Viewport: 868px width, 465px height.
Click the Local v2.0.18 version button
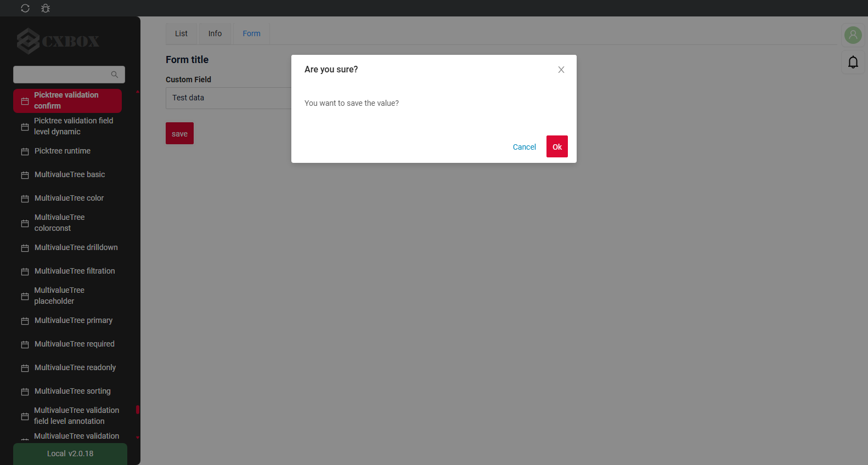coord(70,454)
